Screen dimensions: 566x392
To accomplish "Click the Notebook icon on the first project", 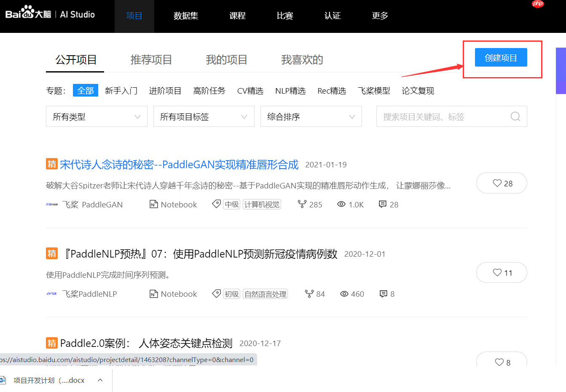I will tap(153, 204).
